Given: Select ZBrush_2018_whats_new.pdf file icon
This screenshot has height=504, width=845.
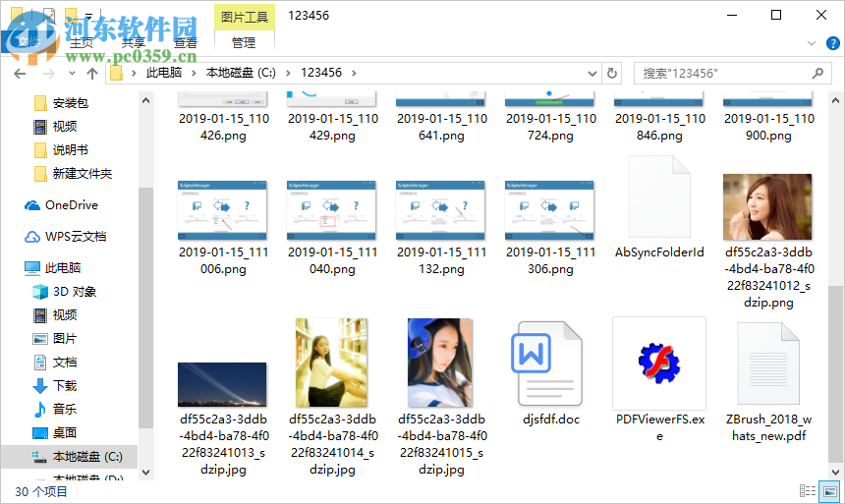Looking at the screenshot, I should click(768, 363).
